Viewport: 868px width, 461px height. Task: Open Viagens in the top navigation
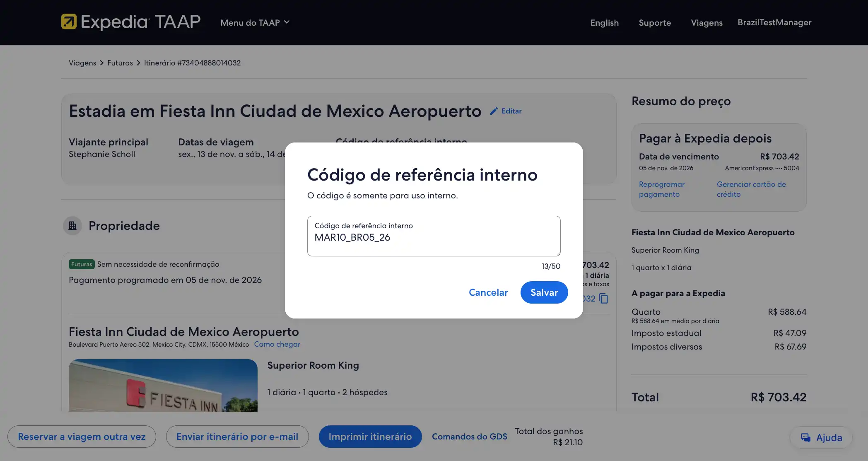click(x=706, y=22)
